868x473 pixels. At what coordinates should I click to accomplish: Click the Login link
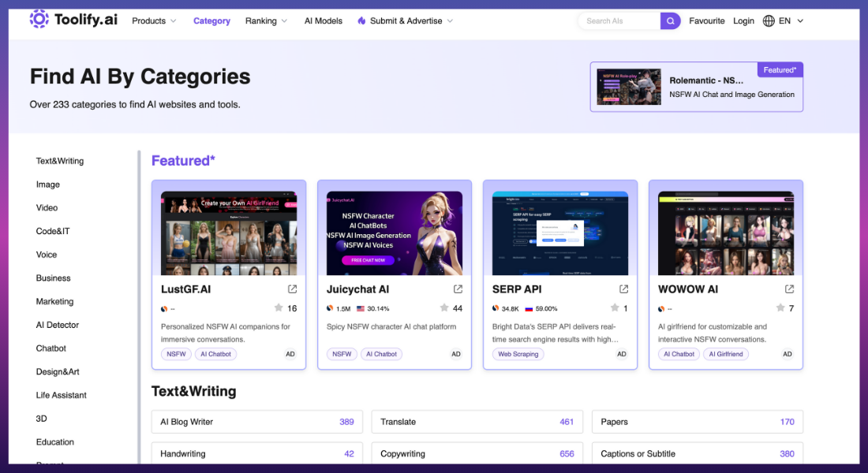pyautogui.click(x=743, y=20)
